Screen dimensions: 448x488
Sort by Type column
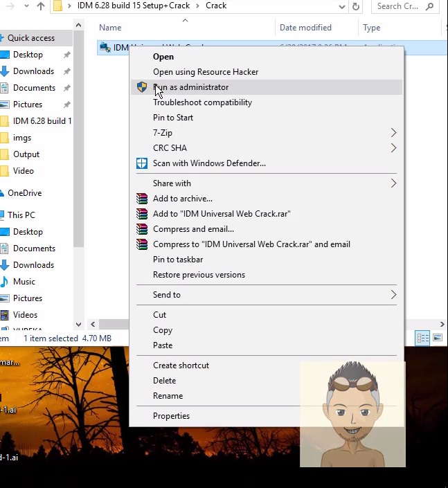pyautogui.click(x=372, y=28)
